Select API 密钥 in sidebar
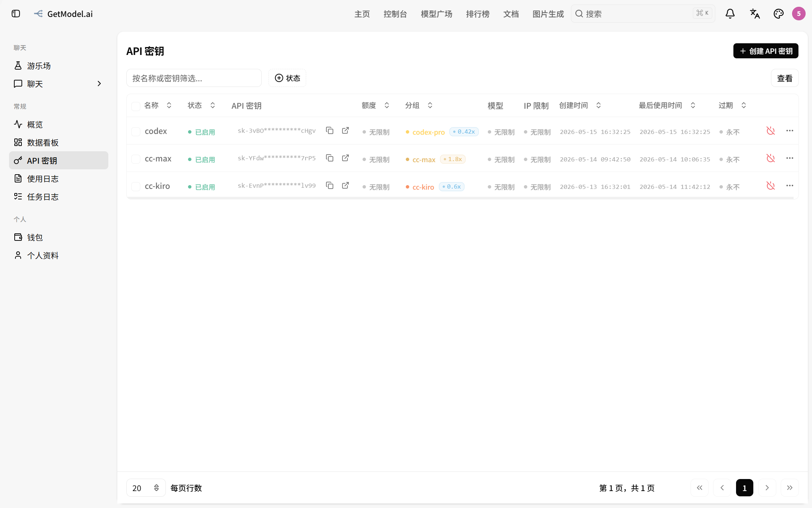Screen dimensions: 812x508 tap(59, 160)
